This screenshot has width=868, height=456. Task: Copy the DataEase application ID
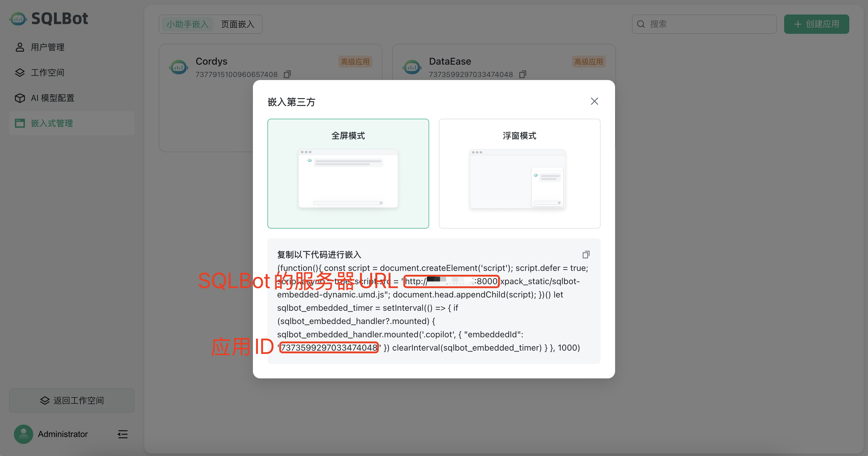coord(522,74)
